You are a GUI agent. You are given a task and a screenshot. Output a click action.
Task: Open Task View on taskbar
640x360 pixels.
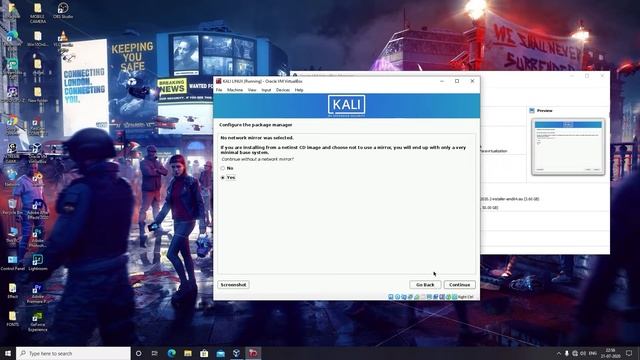pos(155,353)
